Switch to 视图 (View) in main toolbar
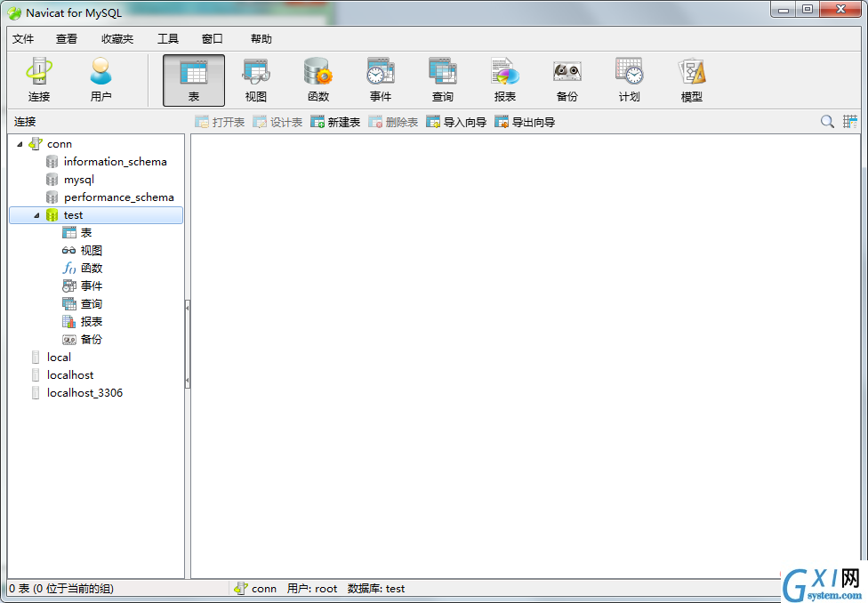Screen dimensions: 868x603 pos(256,80)
